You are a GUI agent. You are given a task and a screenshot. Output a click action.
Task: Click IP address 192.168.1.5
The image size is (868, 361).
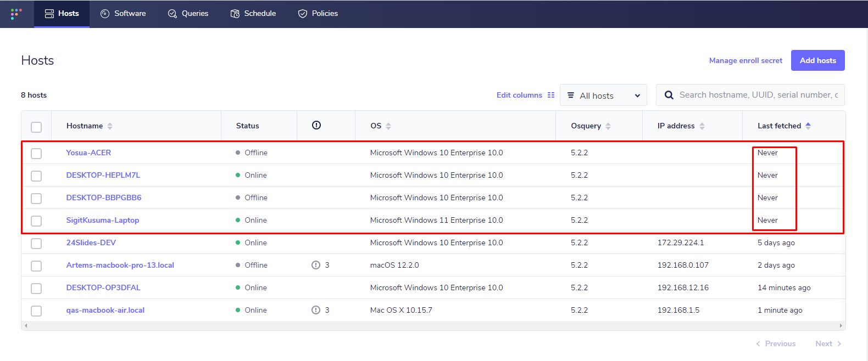678,310
